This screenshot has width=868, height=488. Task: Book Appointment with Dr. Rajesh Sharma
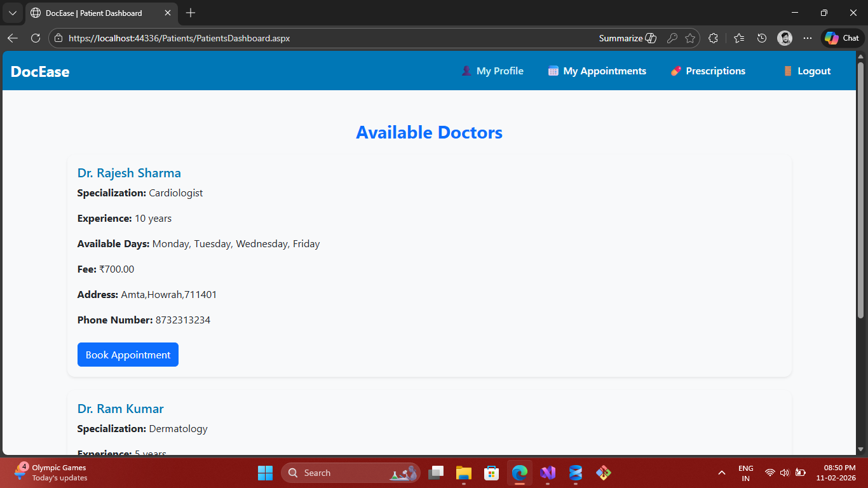click(128, 355)
